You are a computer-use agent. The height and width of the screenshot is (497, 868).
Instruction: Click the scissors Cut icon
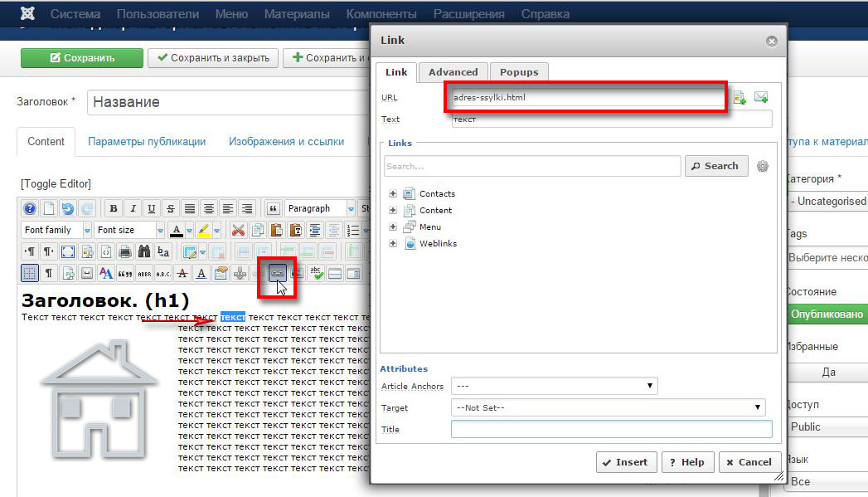(x=238, y=230)
